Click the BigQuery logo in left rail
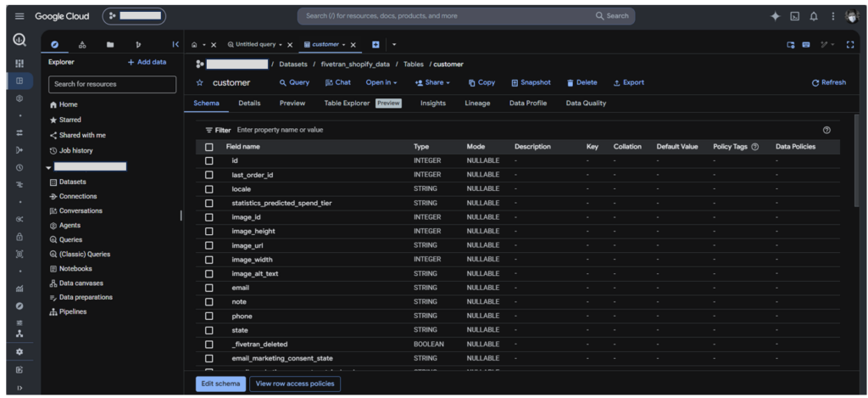868x398 pixels. [x=19, y=40]
